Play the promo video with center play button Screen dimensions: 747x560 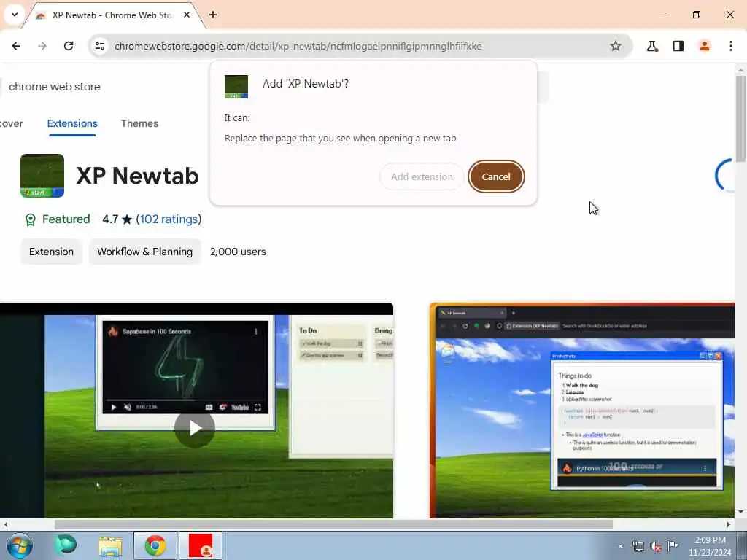tap(194, 427)
